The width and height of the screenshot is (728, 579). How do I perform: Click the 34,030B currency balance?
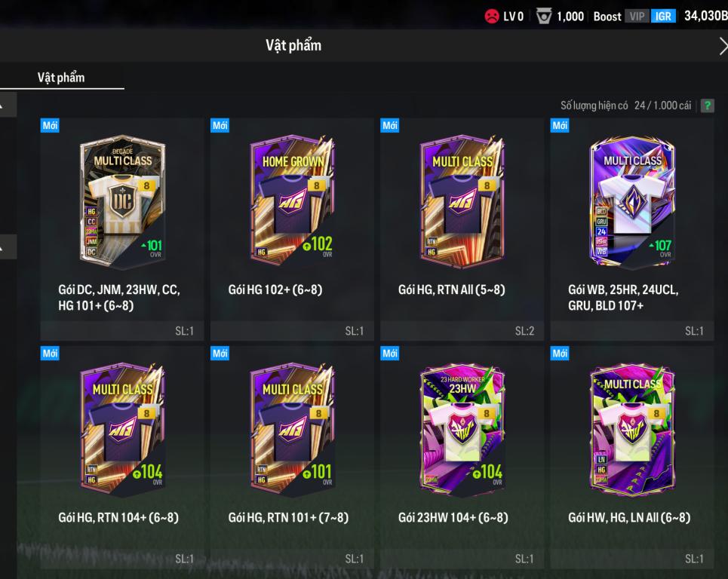click(705, 16)
